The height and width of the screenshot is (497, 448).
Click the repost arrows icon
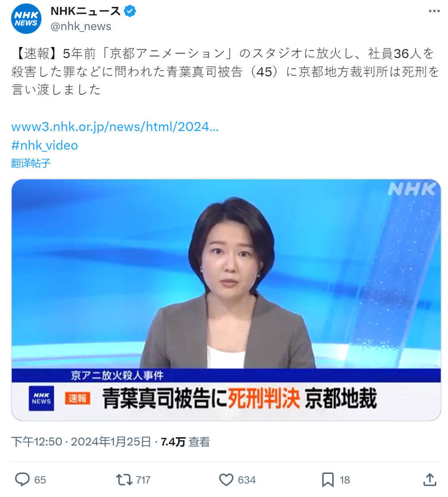pos(124,479)
